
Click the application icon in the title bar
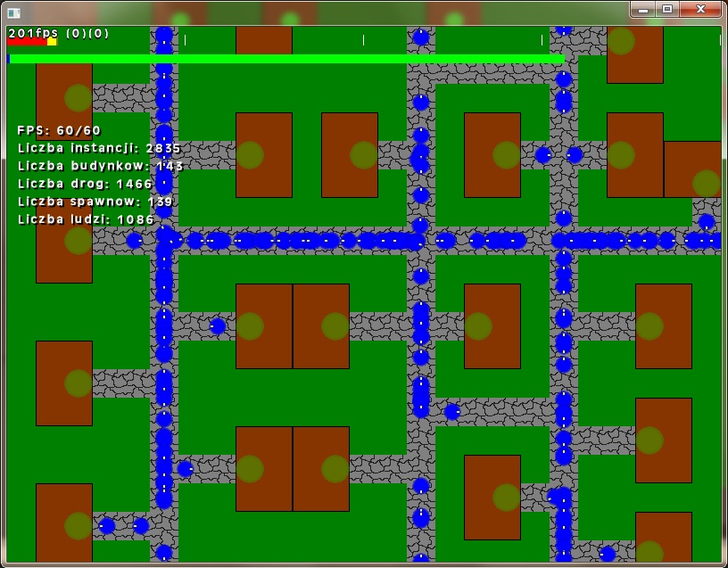coord(14,11)
